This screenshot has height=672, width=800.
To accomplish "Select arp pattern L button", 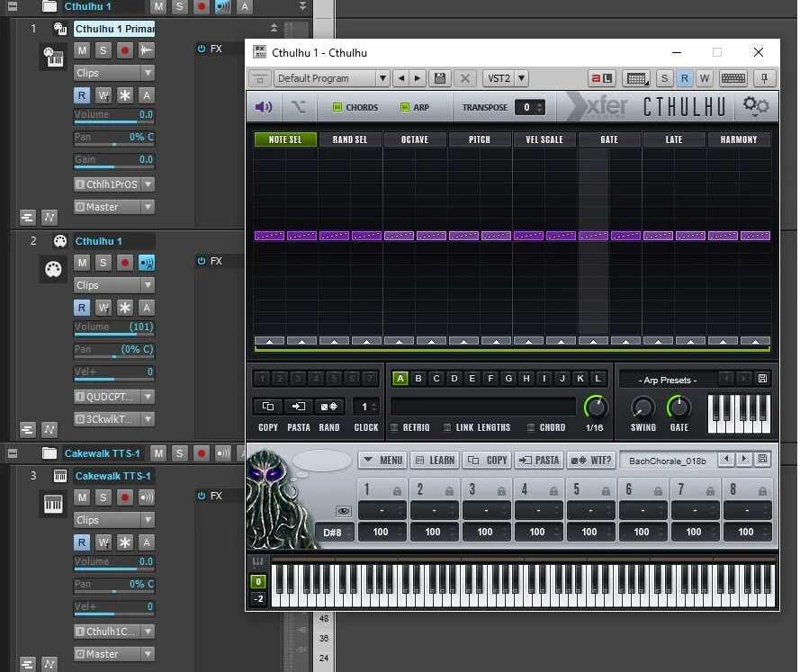I will [x=598, y=379].
